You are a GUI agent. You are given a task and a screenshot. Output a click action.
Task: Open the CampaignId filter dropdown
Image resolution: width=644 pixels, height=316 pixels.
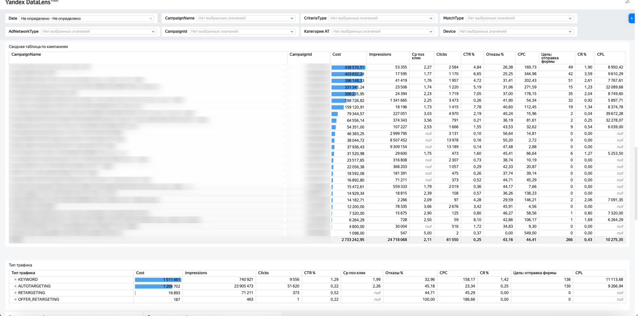242,31
